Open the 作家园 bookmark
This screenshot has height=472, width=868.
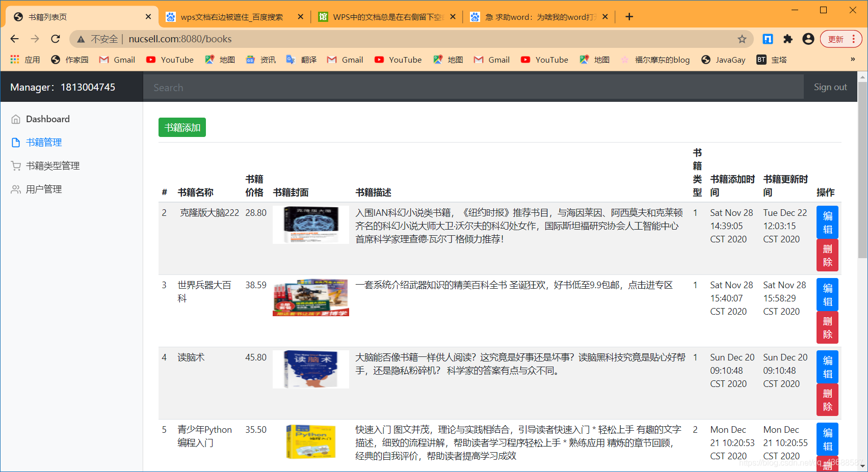click(69, 60)
